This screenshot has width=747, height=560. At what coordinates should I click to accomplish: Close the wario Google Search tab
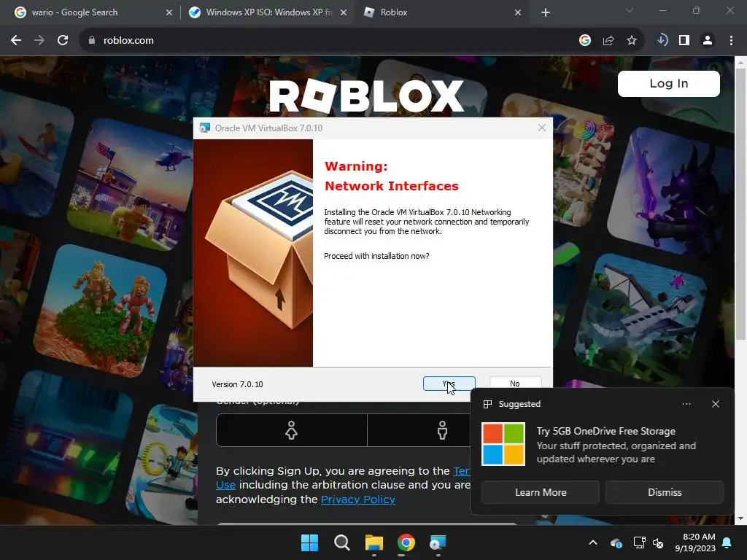click(x=169, y=12)
